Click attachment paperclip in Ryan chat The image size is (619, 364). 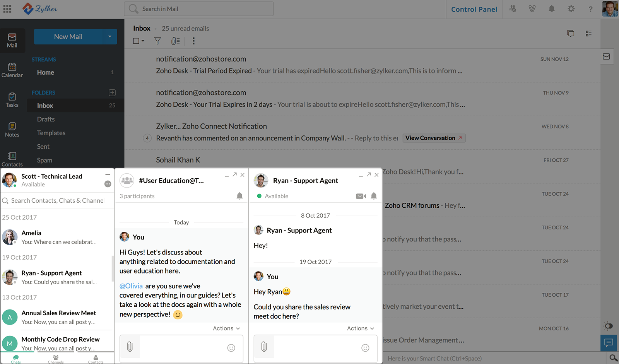pyautogui.click(x=264, y=347)
